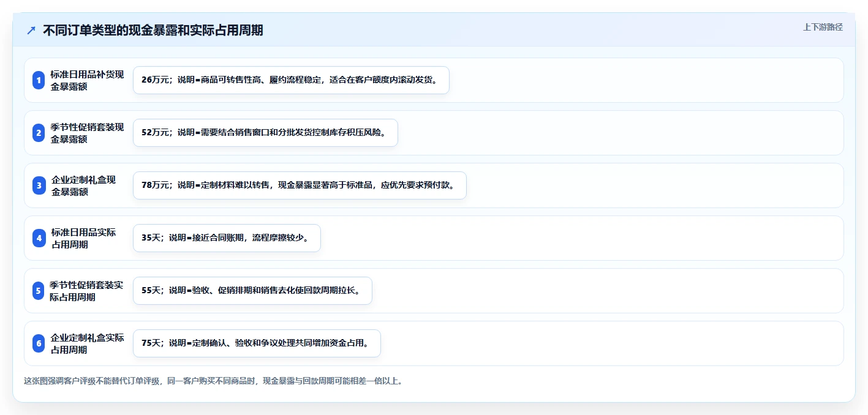Select the 标准日用品实际占用周期 label

coord(83,238)
